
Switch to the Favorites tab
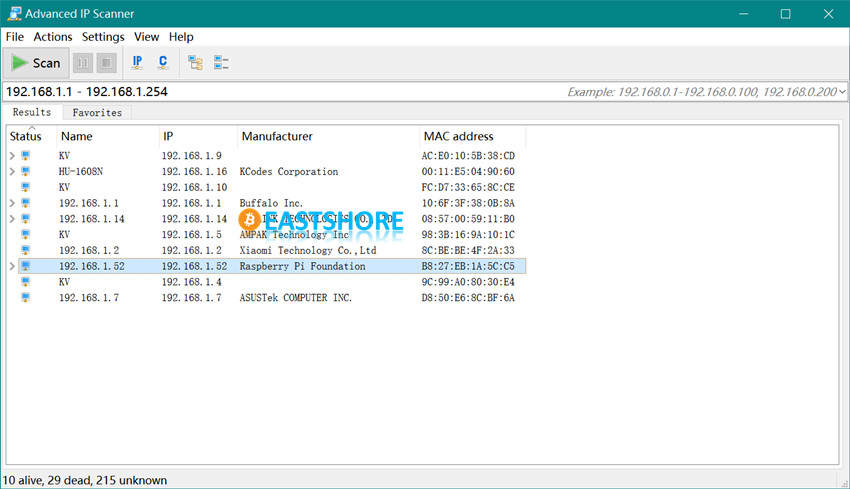point(97,113)
